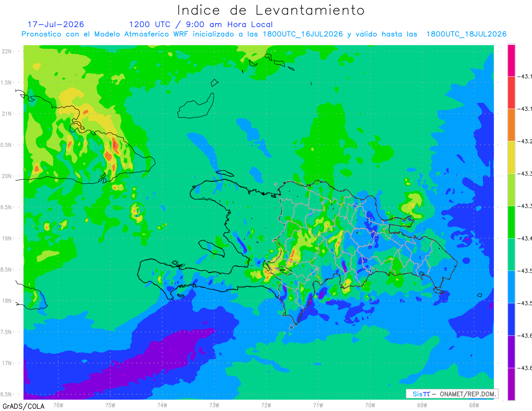Click the date "17-Jul-2026"
The height and width of the screenshot is (411, 532).
[56, 24]
